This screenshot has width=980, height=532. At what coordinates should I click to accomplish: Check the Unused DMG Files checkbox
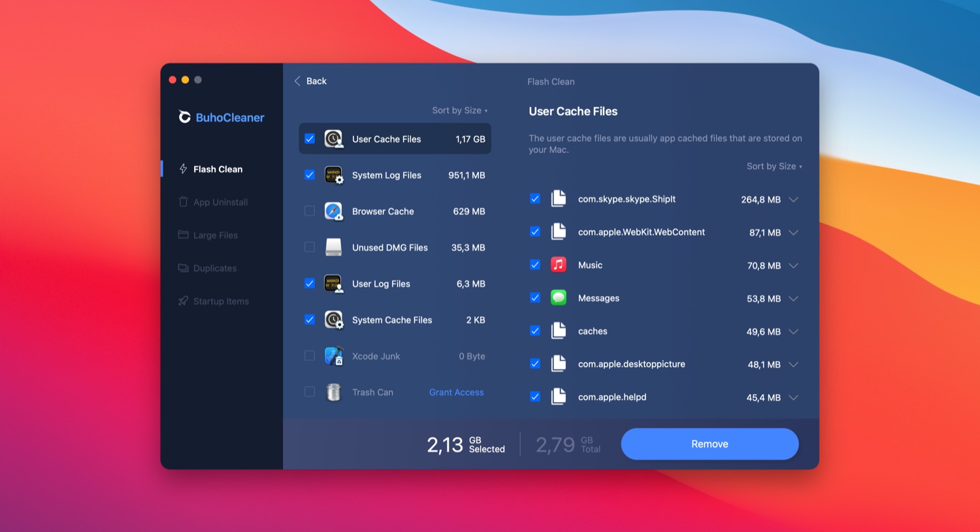[310, 247]
